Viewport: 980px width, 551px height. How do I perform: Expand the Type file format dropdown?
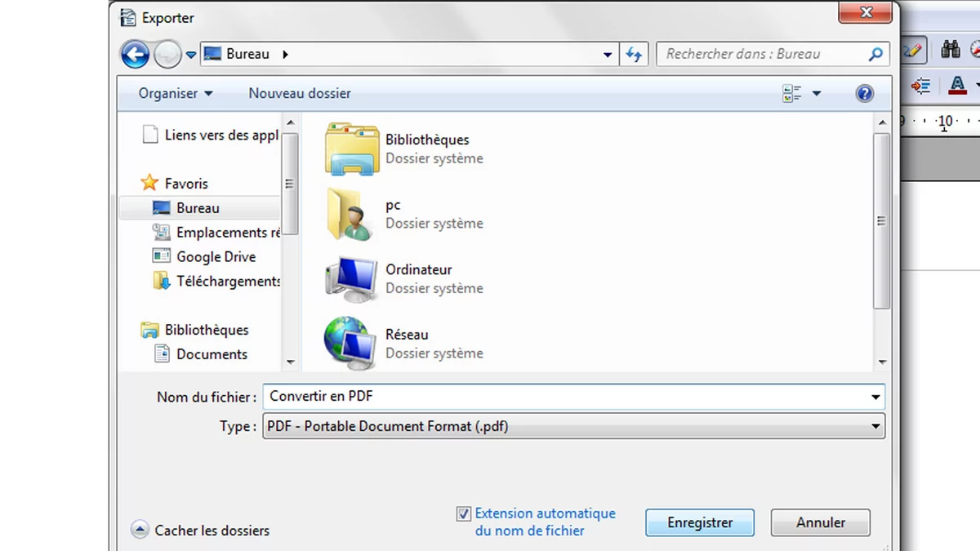coord(875,427)
